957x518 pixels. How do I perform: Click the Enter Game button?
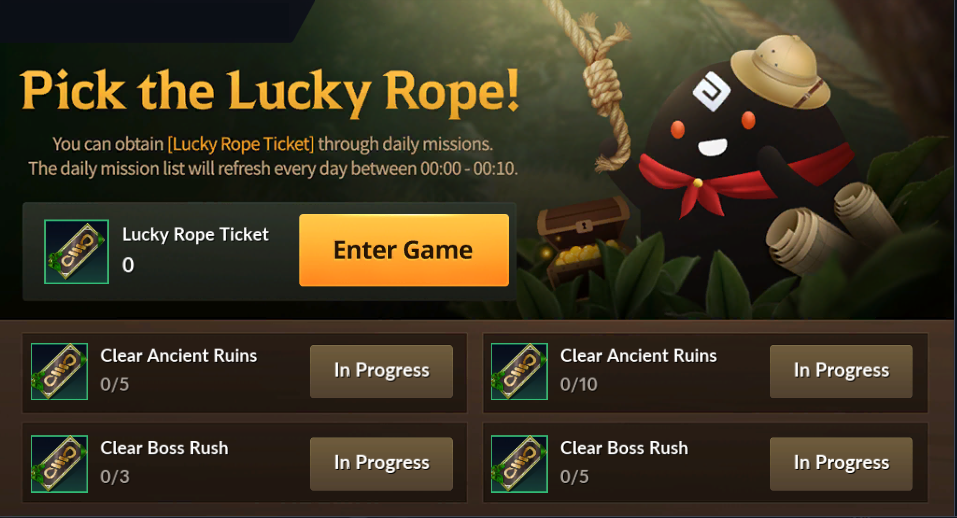(403, 250)
